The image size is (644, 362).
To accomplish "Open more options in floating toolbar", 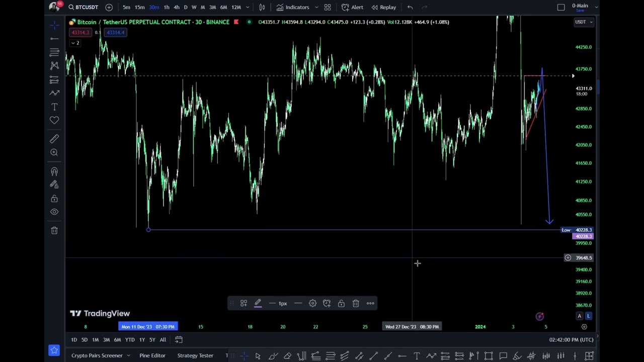I will (x=370, y=303).
